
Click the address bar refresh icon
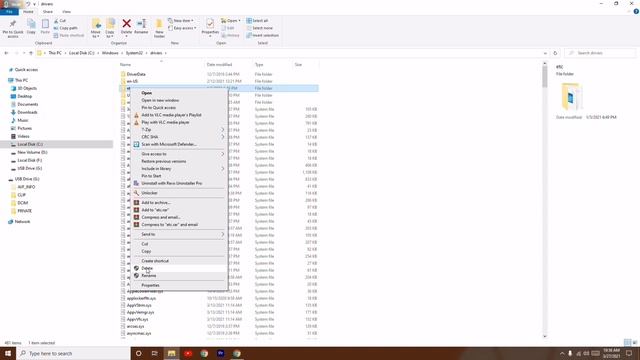(x=555, y=53)
